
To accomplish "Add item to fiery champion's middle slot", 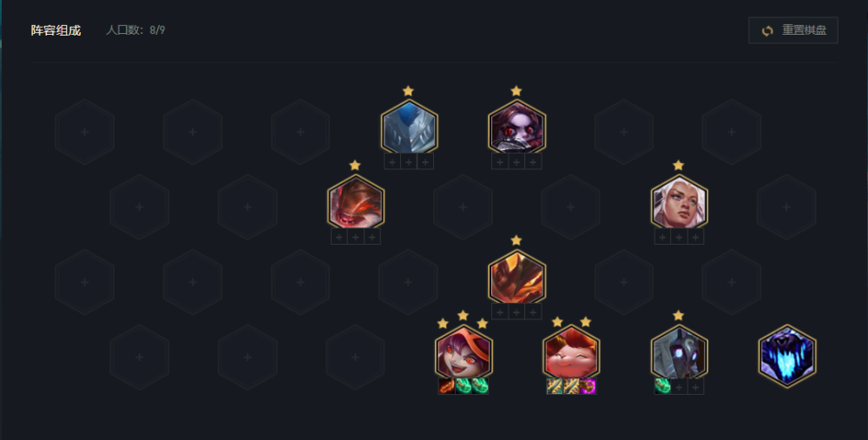I will tap(516, 312).
